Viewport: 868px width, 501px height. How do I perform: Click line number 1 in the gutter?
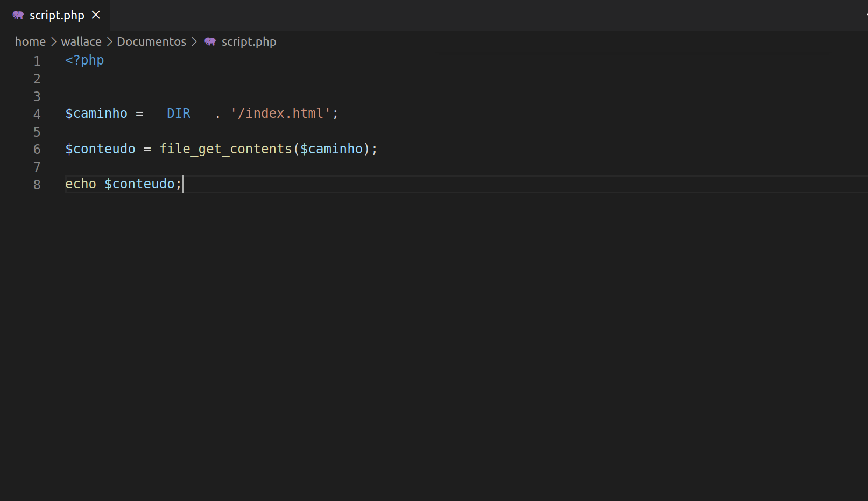click(x=37, y=61)
